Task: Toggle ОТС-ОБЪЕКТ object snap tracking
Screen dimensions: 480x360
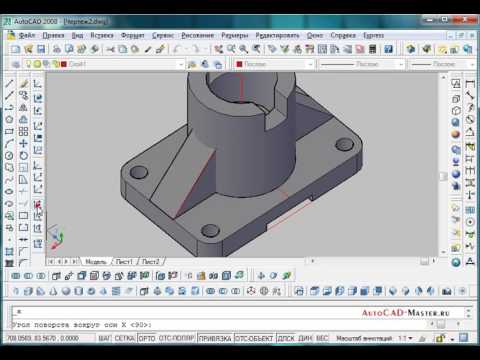Action: tap(254, 338)
